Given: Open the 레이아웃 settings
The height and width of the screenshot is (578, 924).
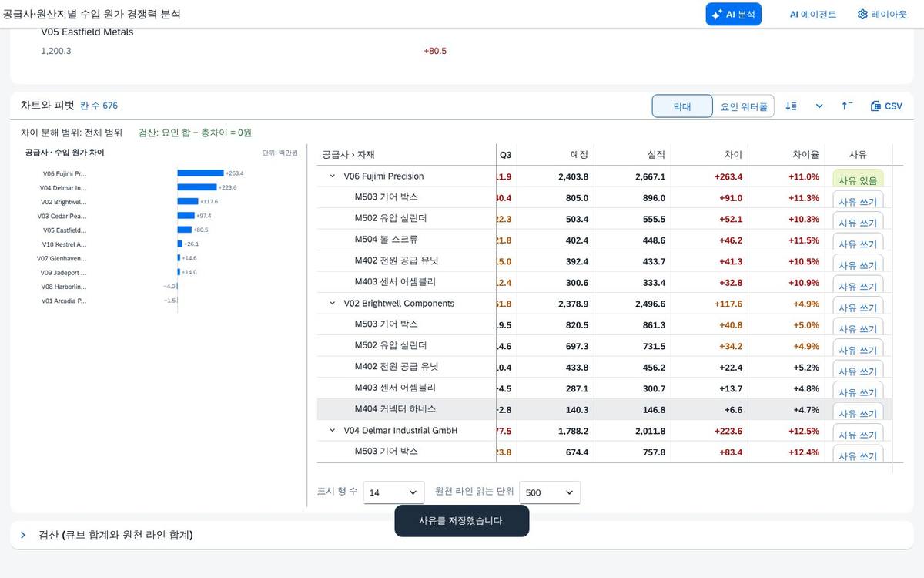Looking at the screenshot, I should (882, 14).
